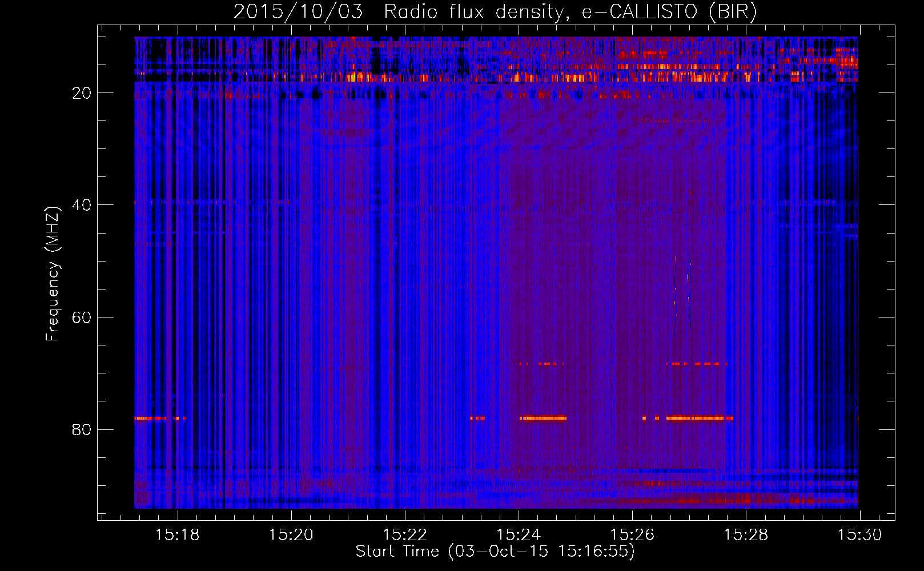Click the 15:26 time tick label

632,535
